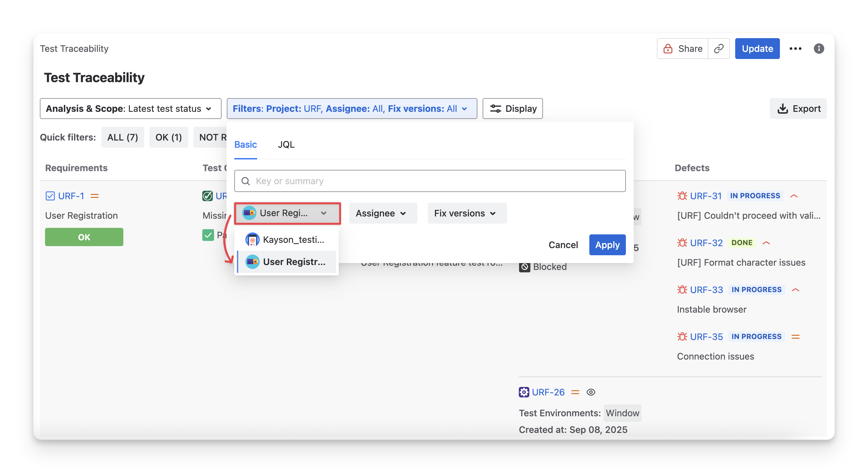Click the green Passed checkbox icon

[x=208, y=235]
